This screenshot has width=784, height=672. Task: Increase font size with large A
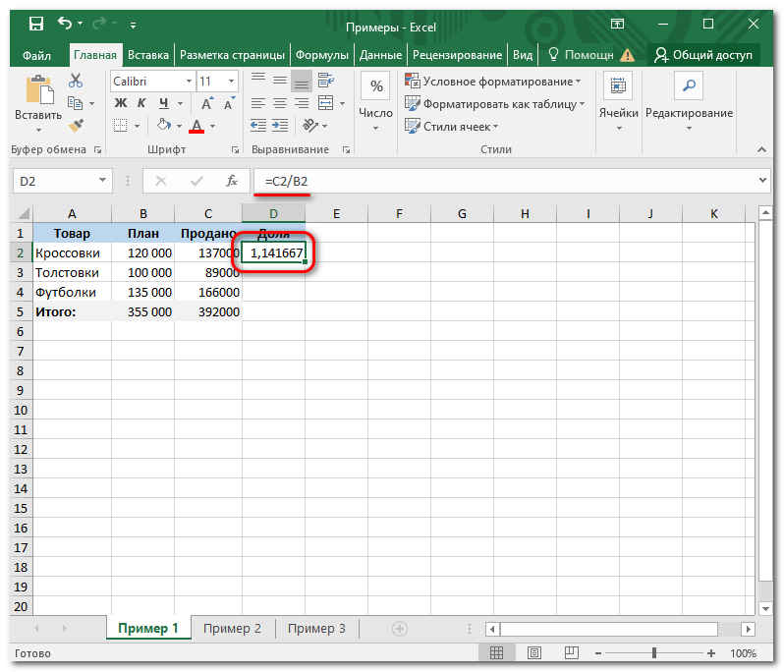point(206,104)
